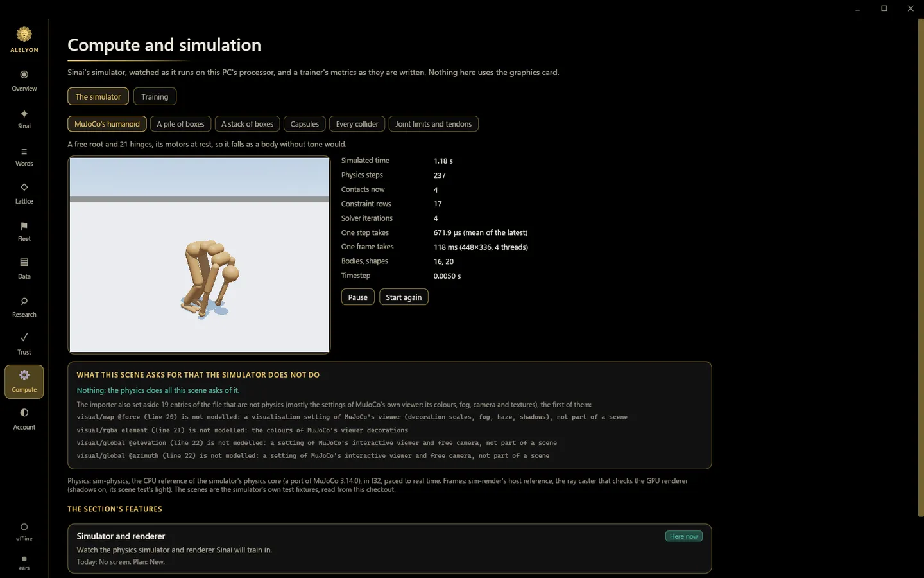Open Joint limits and tendons scene
924x578 pixels.
click(x=433, y=124)
